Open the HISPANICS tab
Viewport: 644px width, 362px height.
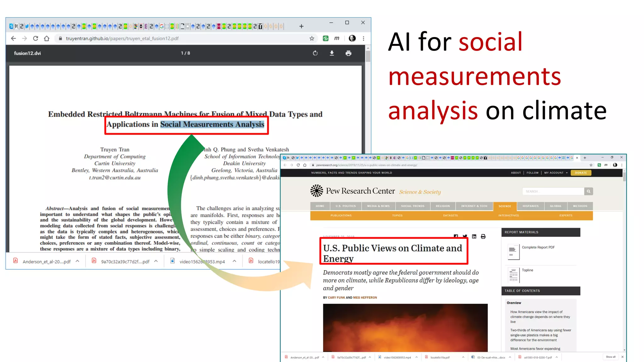(530, 206)
